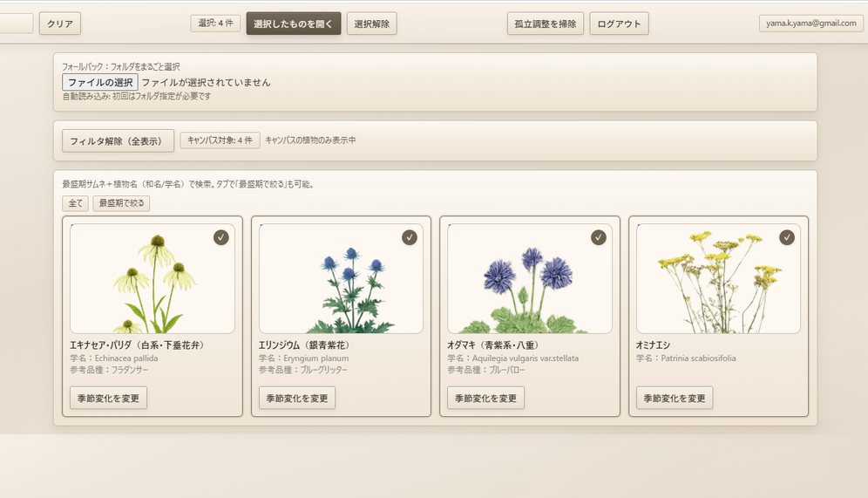Select the 全て tab
Viewport: 868px width, 498px height.
(75, 203)
